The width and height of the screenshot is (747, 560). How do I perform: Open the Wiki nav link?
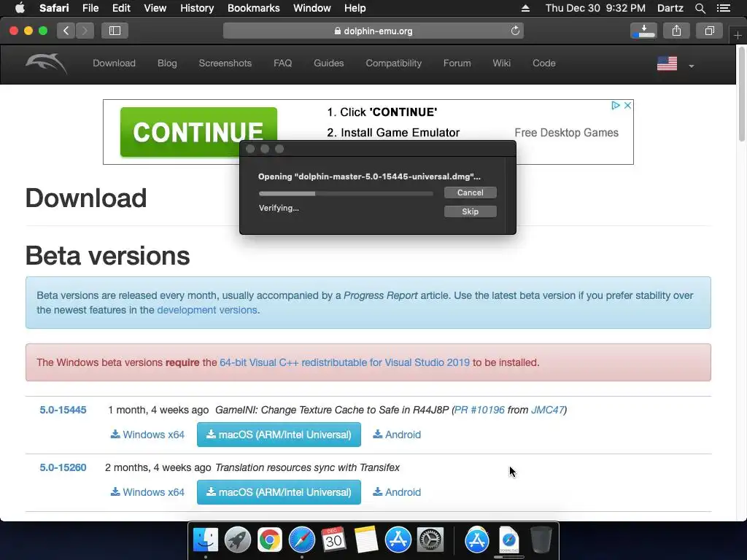click(501, 63)
